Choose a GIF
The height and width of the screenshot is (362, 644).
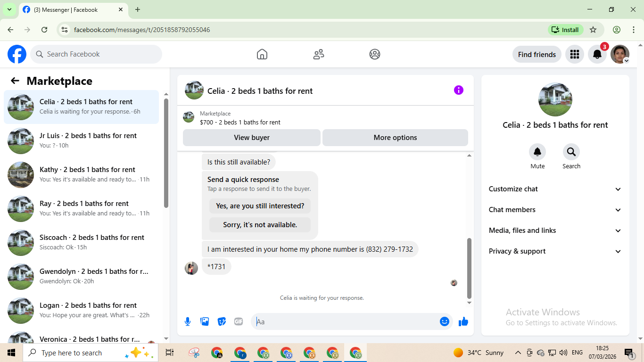click(x=239, y=321)
